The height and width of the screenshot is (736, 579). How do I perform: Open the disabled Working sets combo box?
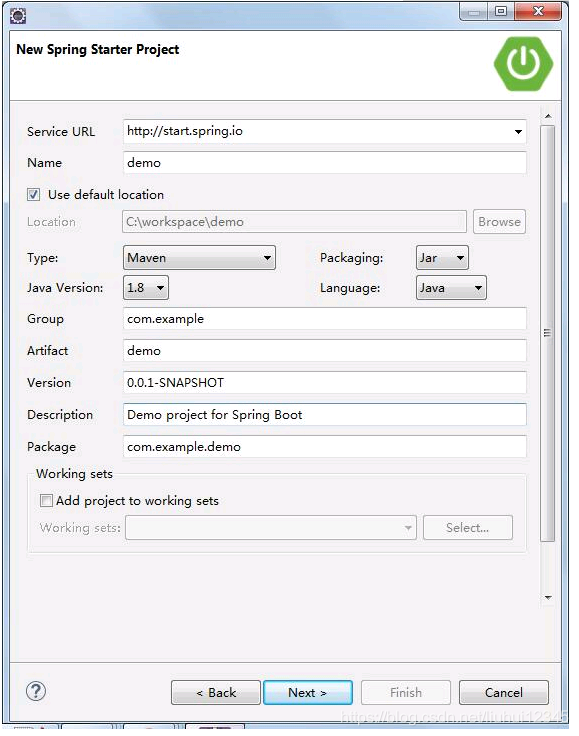[x=271, y=528]
